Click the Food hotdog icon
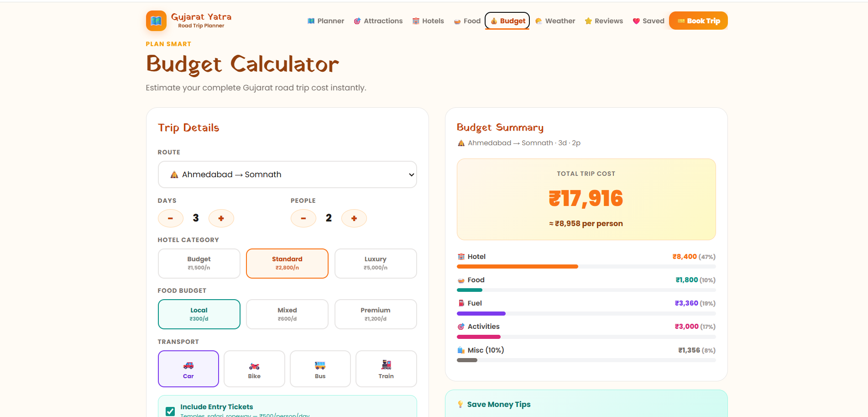This screenshot has width=868, height=417. pos(456,21)
